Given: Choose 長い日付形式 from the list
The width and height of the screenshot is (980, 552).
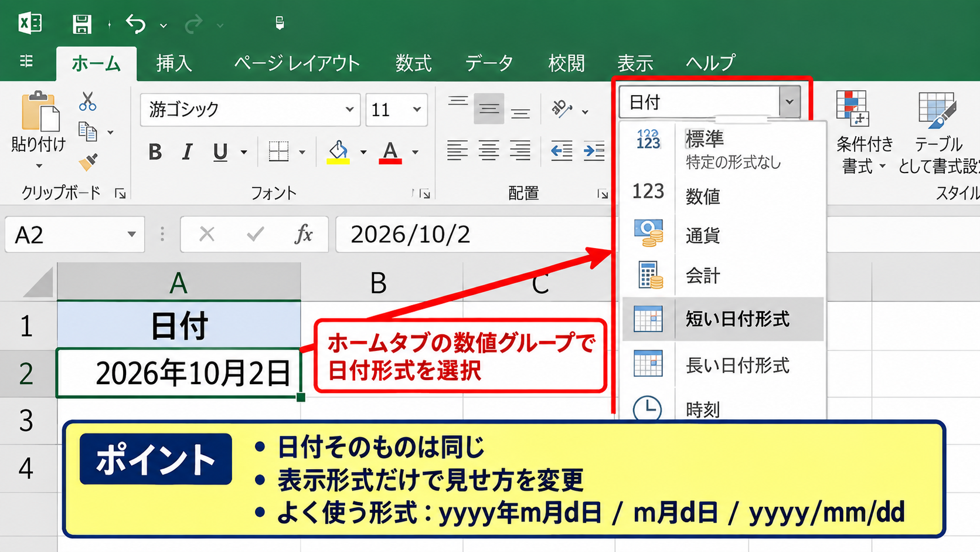Looking at the screenshot, I should tap(723, 365).
